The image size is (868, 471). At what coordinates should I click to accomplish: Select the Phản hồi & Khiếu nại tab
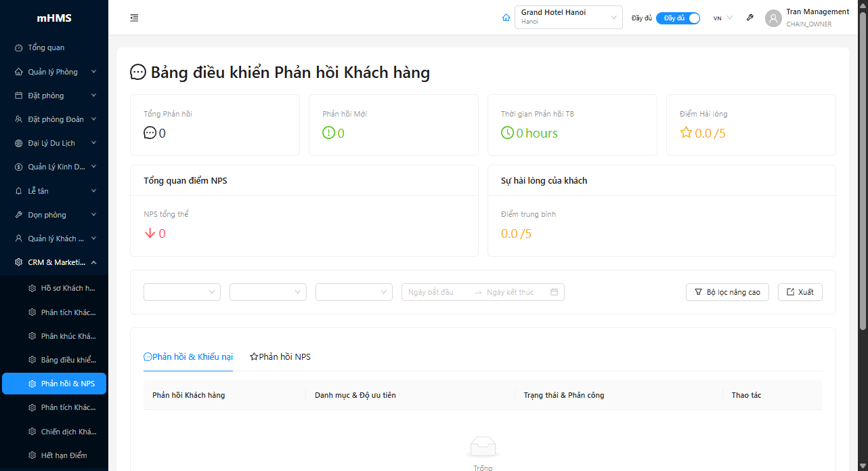(x=188, y=356)
